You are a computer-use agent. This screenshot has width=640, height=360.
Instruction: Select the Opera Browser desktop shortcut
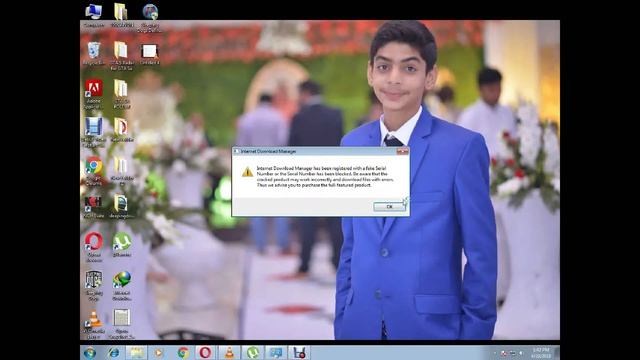pos(93,247)
